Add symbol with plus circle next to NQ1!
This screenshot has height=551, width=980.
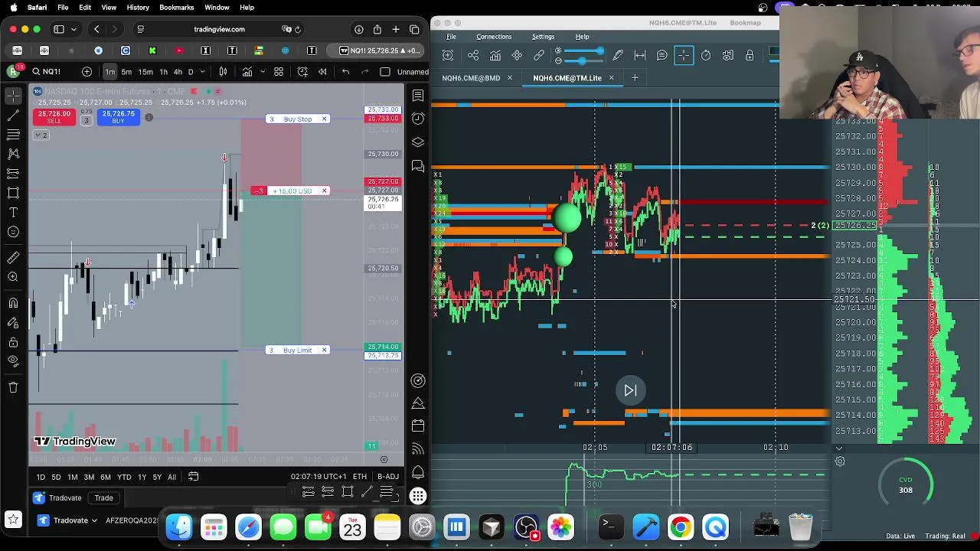pos(87,72)
